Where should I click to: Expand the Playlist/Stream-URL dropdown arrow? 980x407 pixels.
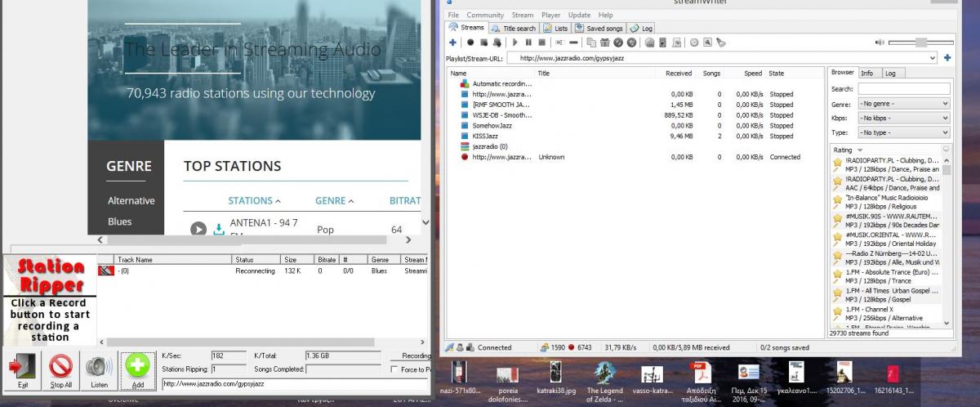(x=933, y=58)
